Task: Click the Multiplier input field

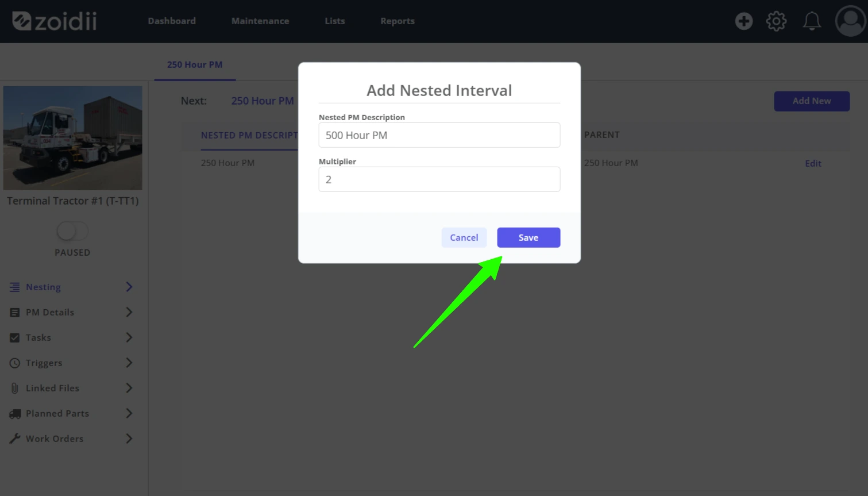Action: pos(439,179)
